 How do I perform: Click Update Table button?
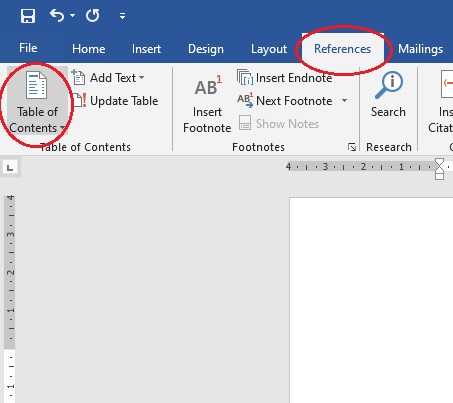pyautogui.click(x=115, y=101)
